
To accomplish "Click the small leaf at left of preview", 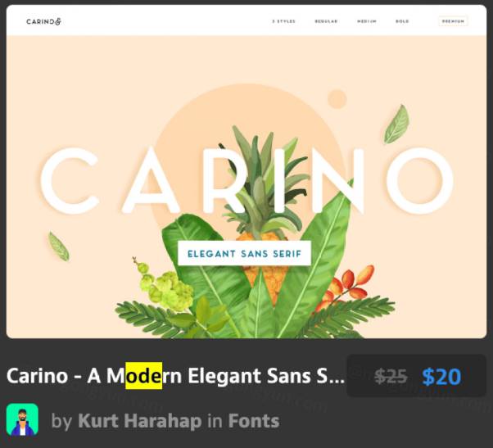I will click(x=59, y=247).
